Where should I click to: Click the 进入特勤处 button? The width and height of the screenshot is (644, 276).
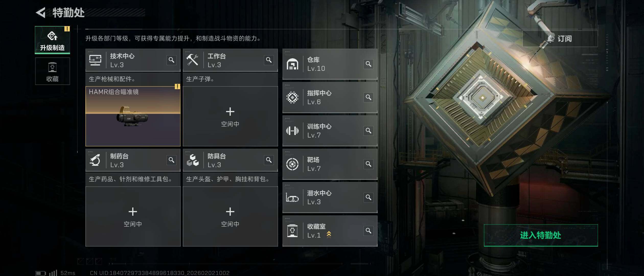(x=541, y=235)
